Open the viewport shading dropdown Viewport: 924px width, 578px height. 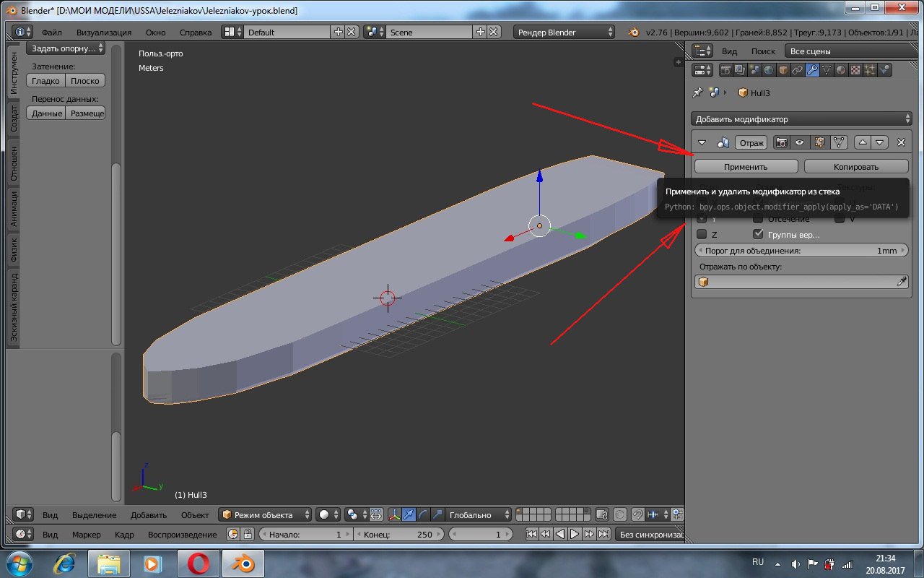(x=328, y=514)
